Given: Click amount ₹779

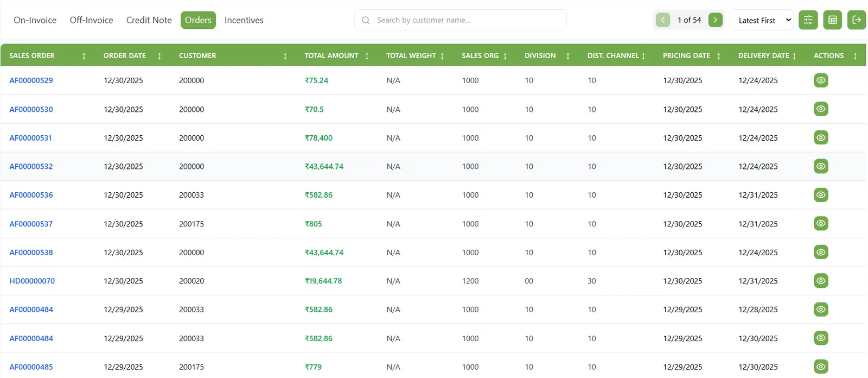Looking at the screenshot, I should pos(313,367).
